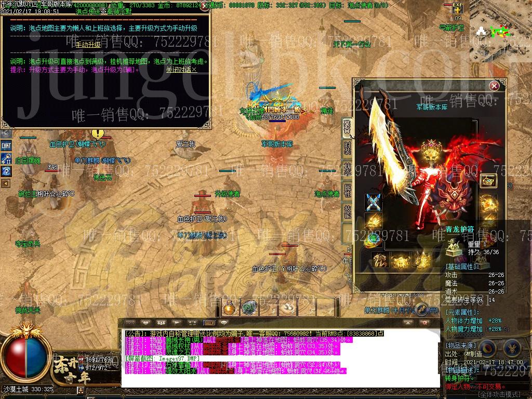Use the potion gourd in the quick bar

(230, 308)
